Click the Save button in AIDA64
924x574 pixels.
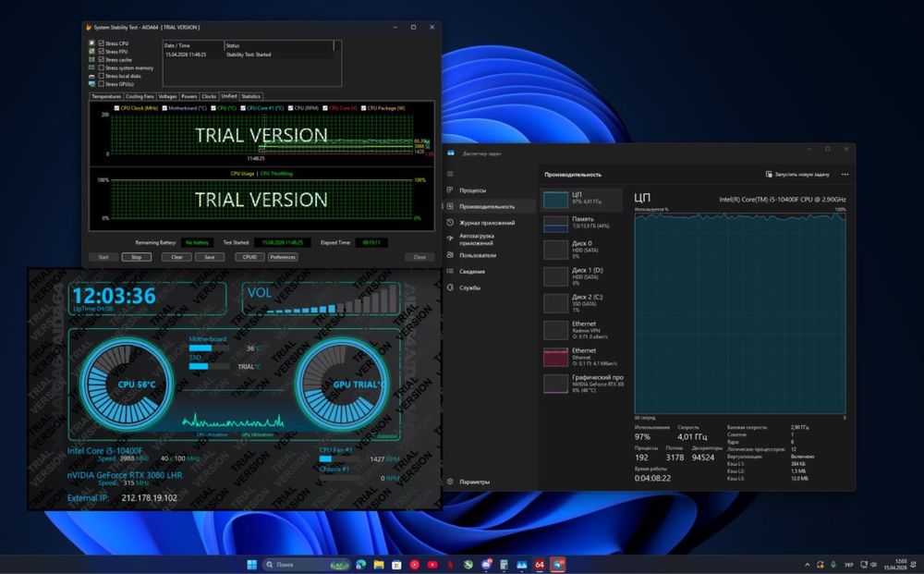coord(209,257)
